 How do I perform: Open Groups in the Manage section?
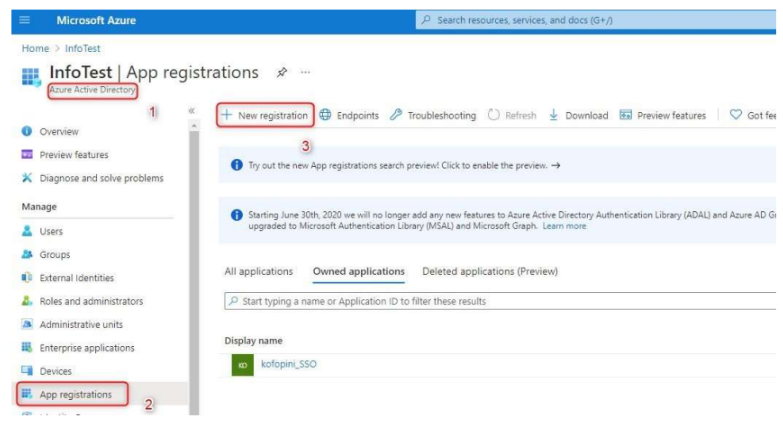(x=55, y=255)
